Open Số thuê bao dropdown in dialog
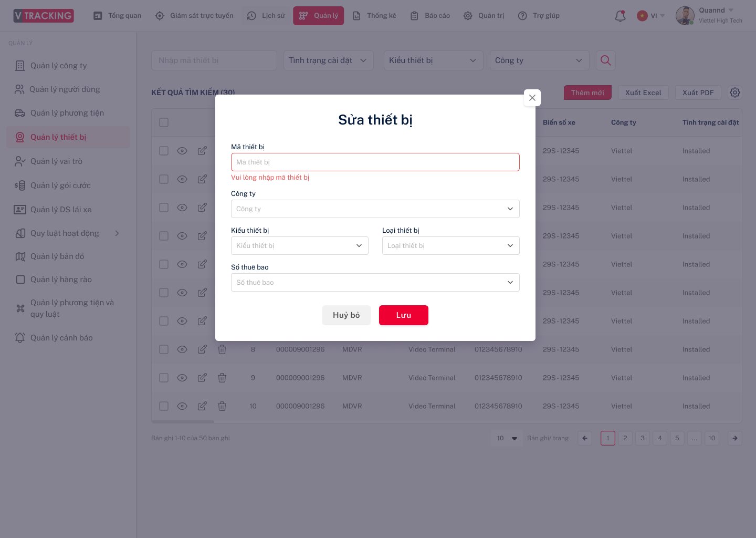The height and width of the screenshot is (538, 756). pos(375,282)
